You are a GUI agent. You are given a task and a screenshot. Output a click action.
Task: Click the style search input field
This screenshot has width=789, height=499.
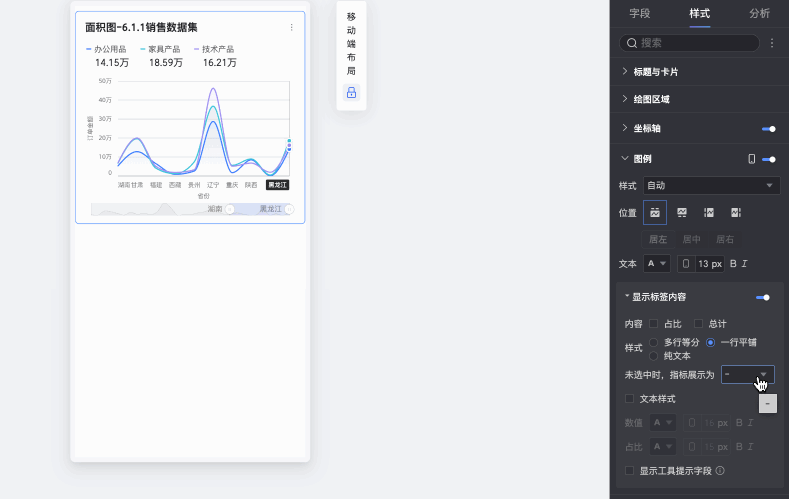point(689,43)
